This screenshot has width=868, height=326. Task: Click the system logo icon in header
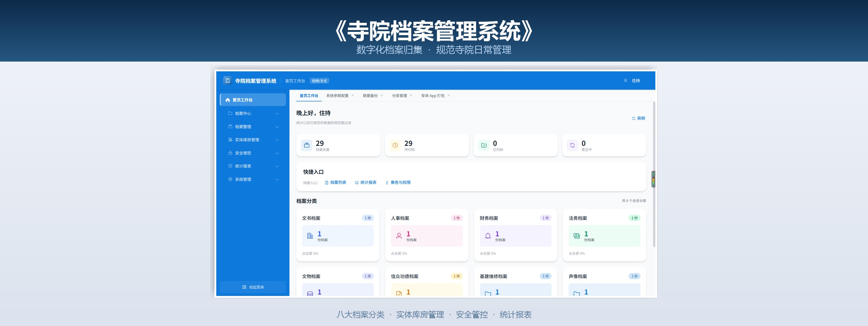227,80
